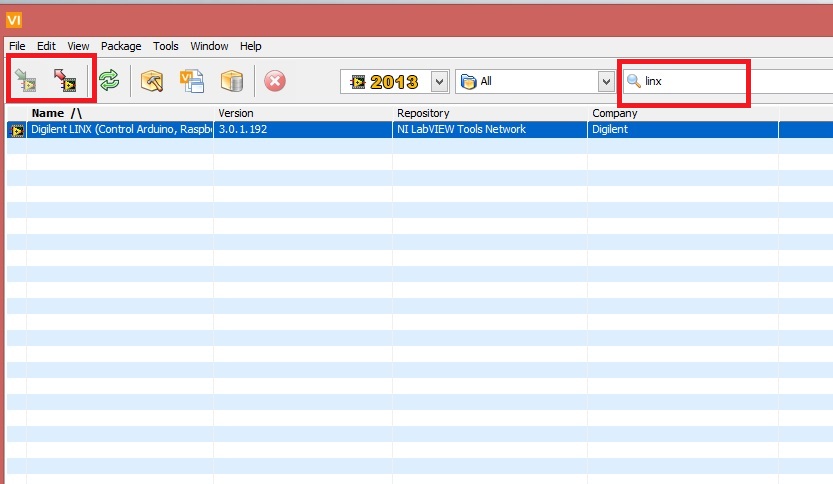Click the magnifier icon in search box
833x484 pixels.
633,81
